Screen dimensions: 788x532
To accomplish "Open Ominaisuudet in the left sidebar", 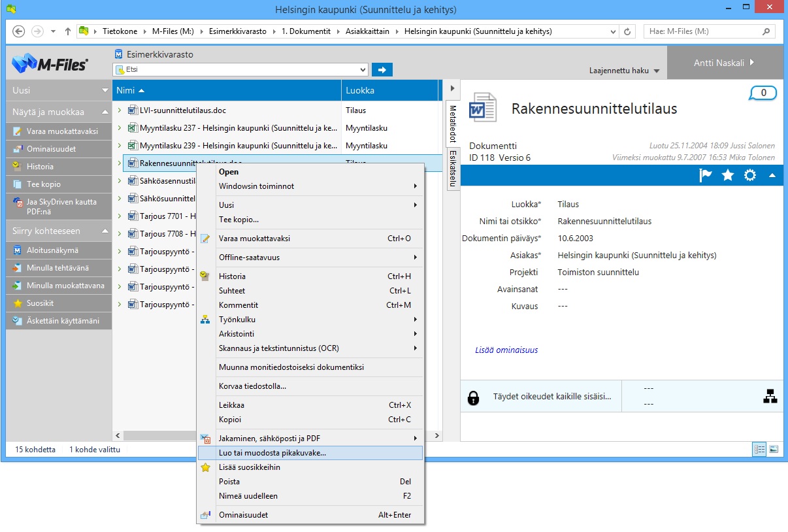I will (59, 149).
